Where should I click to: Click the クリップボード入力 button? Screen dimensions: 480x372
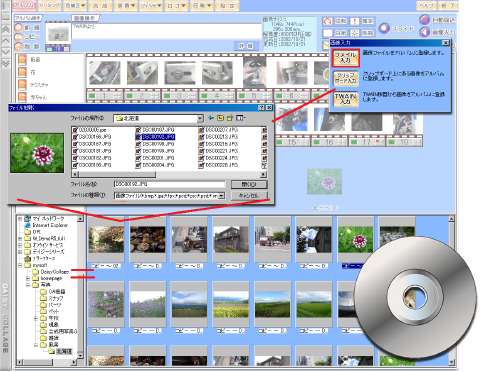tap(346, 78)
